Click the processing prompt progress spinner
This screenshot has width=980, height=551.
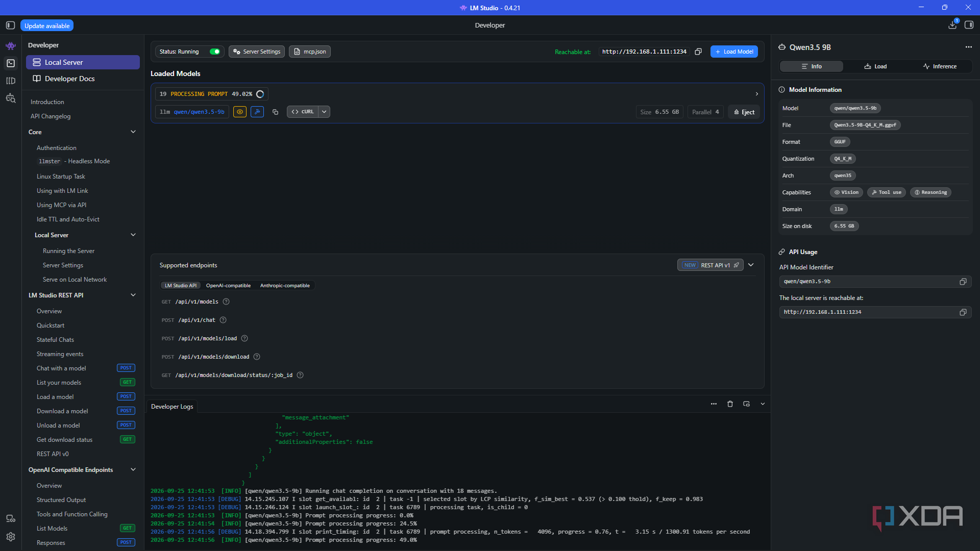260,94
